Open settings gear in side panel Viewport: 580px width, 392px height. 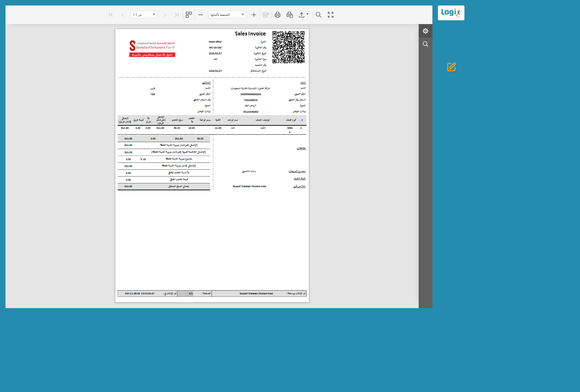point(426,31)
